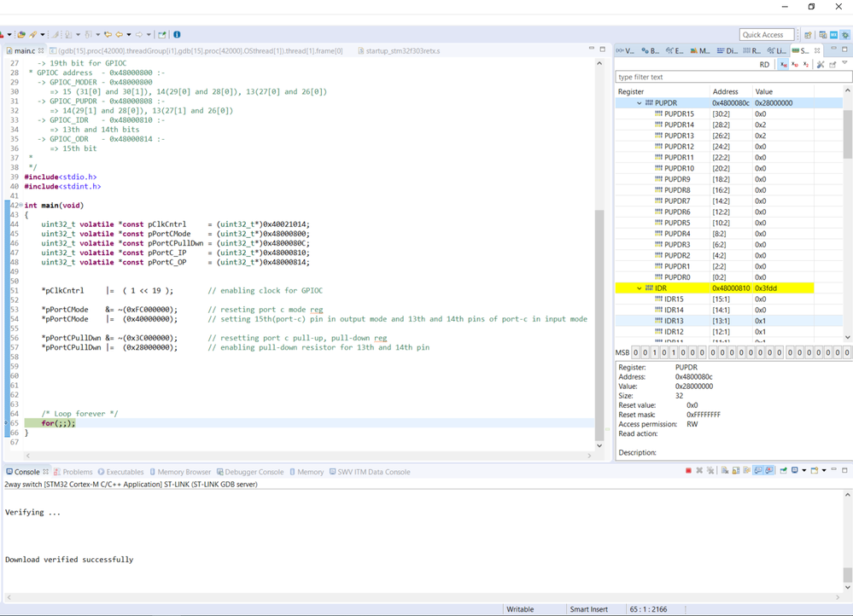The width and height of the screenshot is (853, 616).
Task: Switch to the Debug perspective bug icon
Action: click(845, 35)
